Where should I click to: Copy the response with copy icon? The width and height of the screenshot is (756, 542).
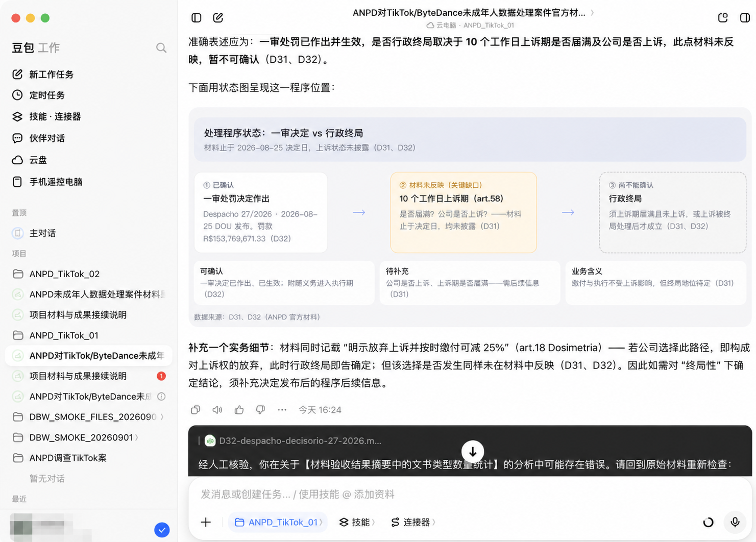pyautogui.click(x=196, y=410)
